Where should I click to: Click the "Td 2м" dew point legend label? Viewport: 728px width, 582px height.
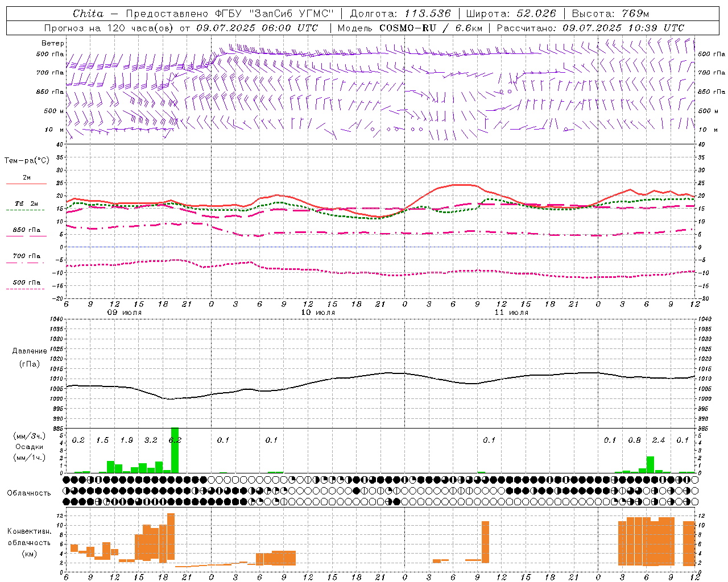point(27,203)
